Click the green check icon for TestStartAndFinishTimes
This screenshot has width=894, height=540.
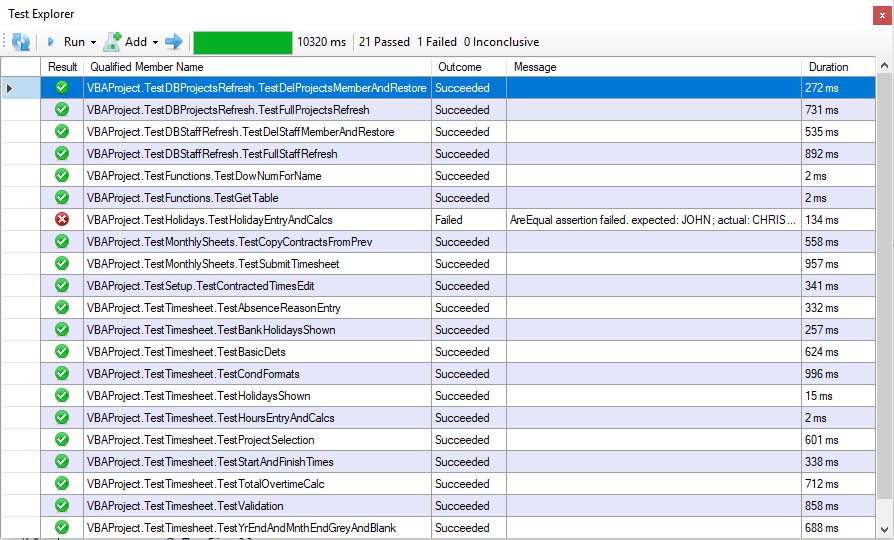62,461
